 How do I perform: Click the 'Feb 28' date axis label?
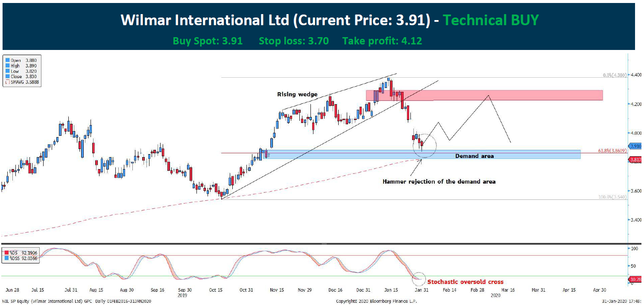coord(477,290)
